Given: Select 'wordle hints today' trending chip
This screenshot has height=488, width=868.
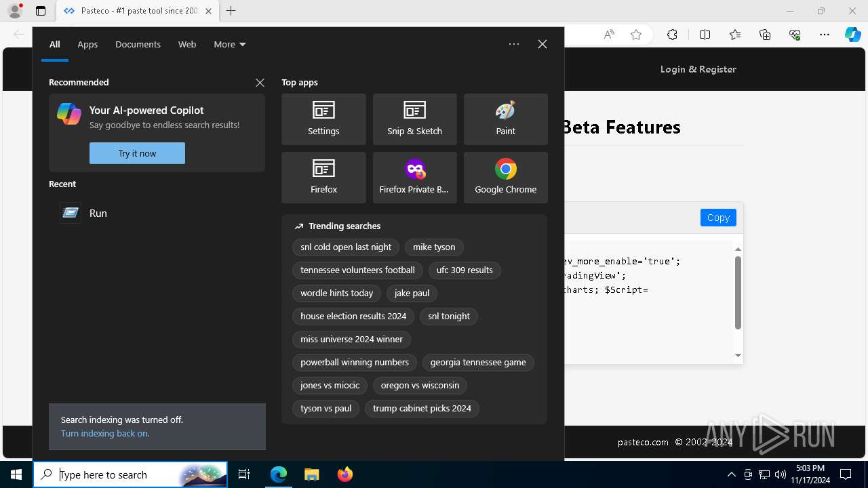Looking at the screenshot, I should pos(337,293).
